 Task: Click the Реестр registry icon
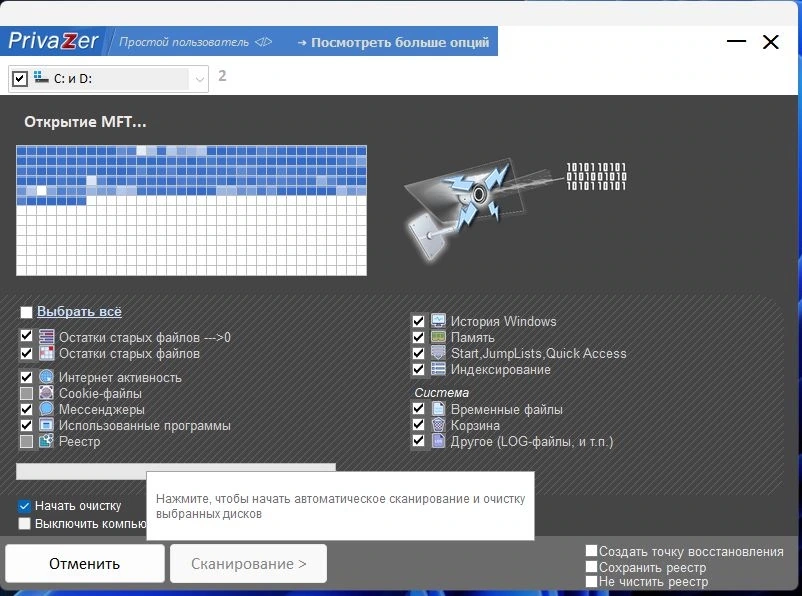pyautogui.click(x=47, y=441)
